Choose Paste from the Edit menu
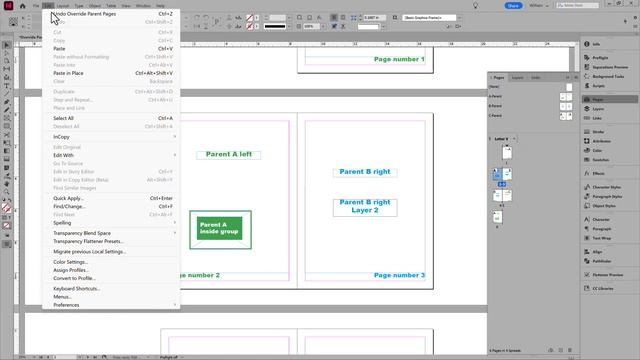 tap(111, 49)
